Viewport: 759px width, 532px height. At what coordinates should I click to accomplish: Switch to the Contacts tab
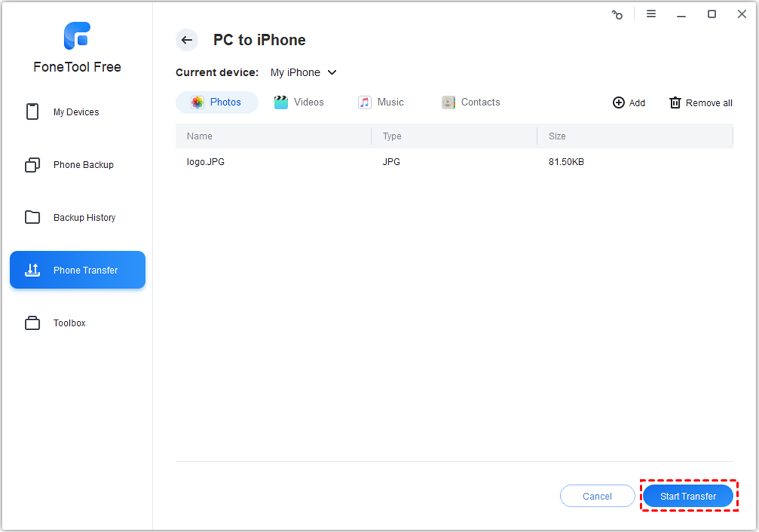[471, 102]
